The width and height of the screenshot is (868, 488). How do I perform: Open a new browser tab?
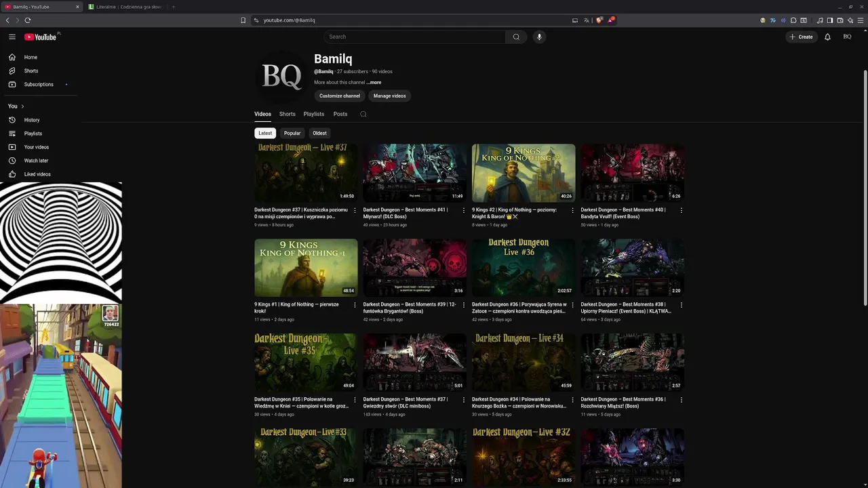[x=173, y=7]
